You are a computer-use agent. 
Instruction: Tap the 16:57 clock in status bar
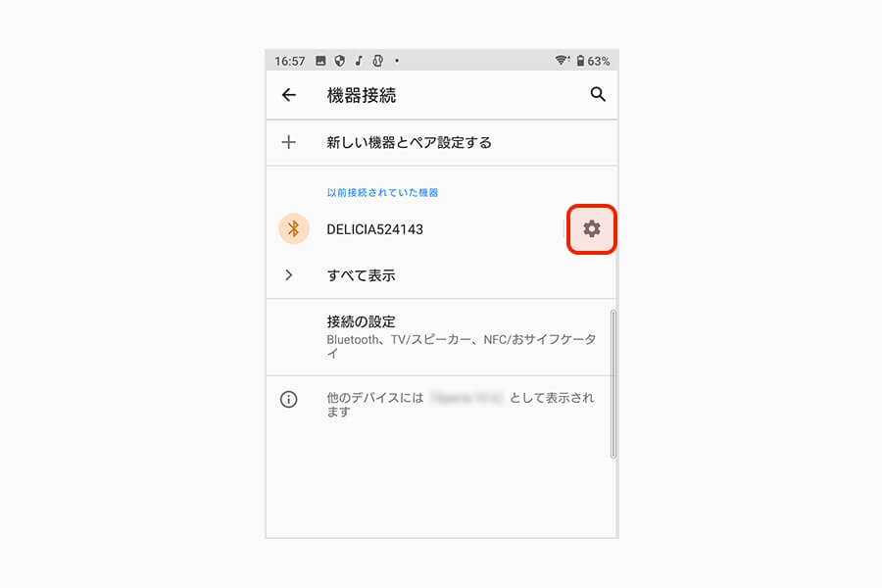tap(290, 61)
